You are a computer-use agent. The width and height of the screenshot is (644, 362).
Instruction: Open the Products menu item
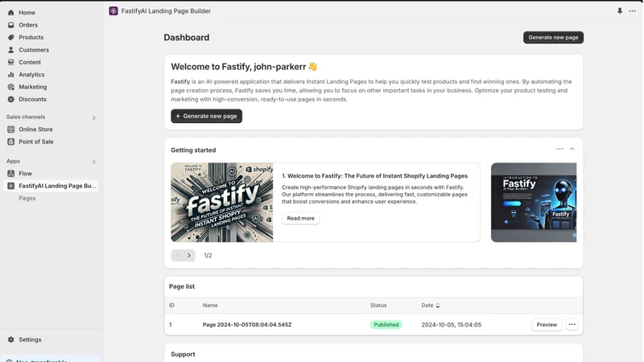[31, 37]
